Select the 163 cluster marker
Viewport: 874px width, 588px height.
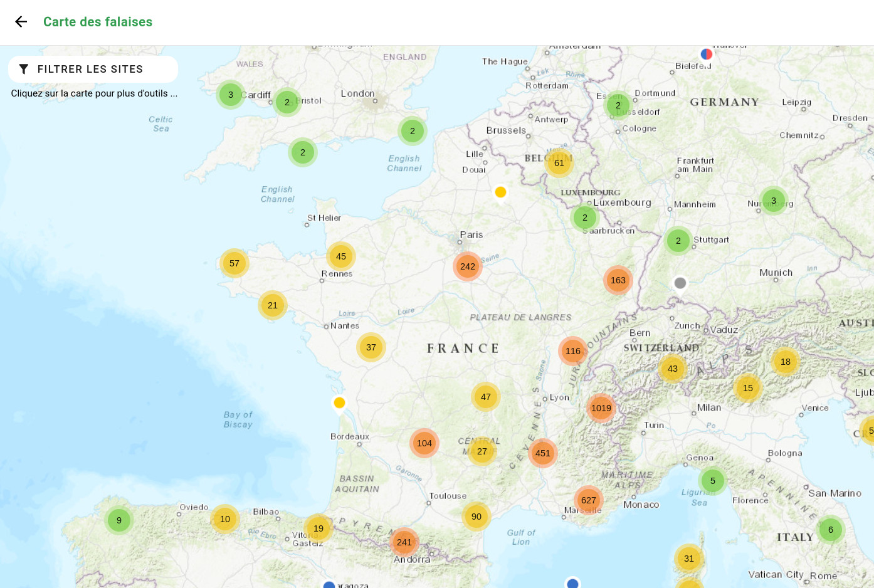pos(618,280)
